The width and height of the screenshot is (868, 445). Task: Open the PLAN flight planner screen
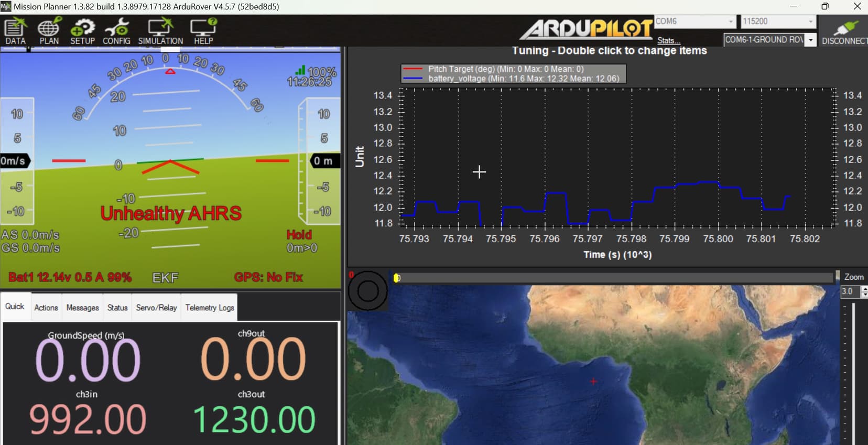(49, 31)
